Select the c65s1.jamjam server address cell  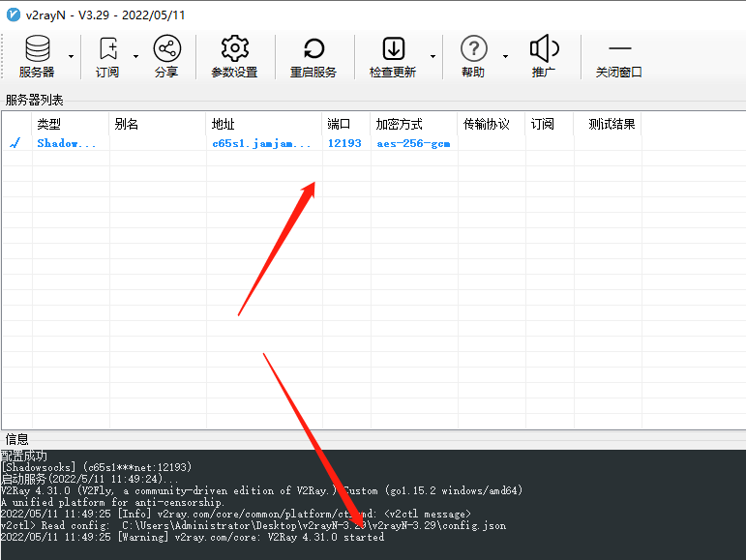point(261,143)
